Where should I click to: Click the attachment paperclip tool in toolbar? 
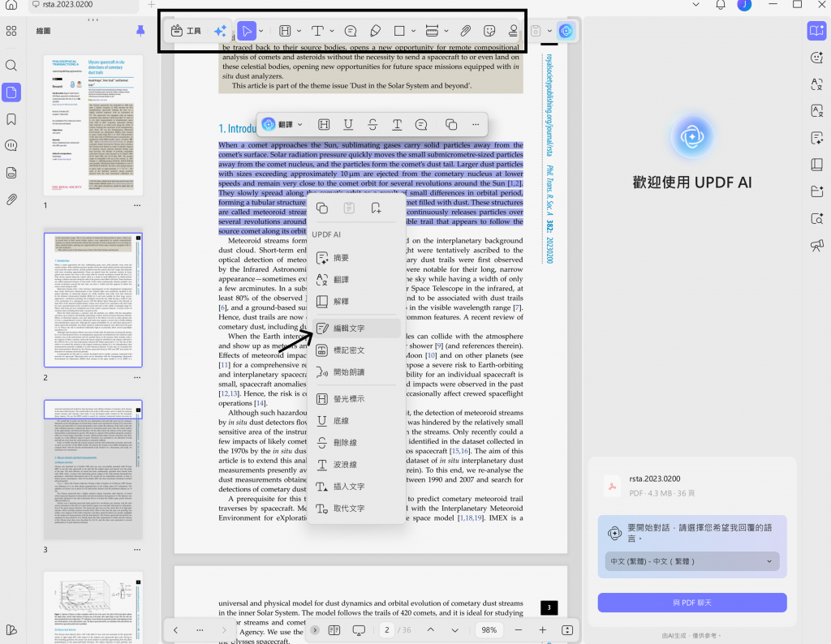coord(465,31)
